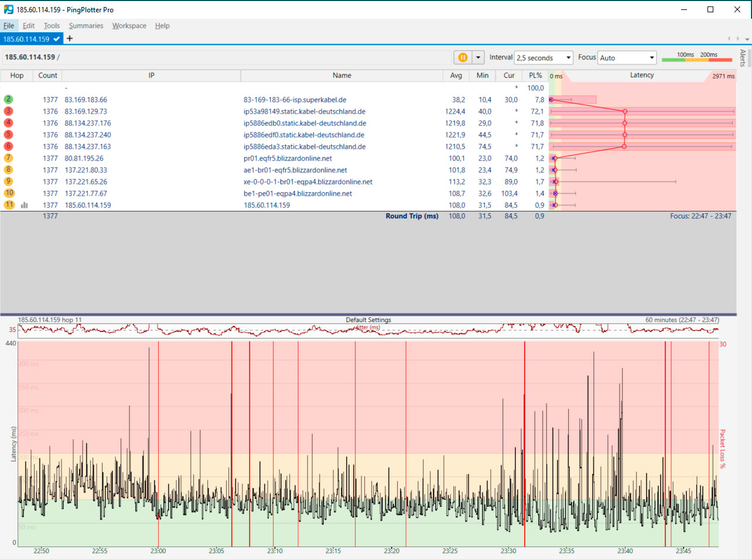Click hostname 83-169-183-66-isp.superkabel.de
The height and width of the screenshot is (560, 752).
[x=295, y=100]
